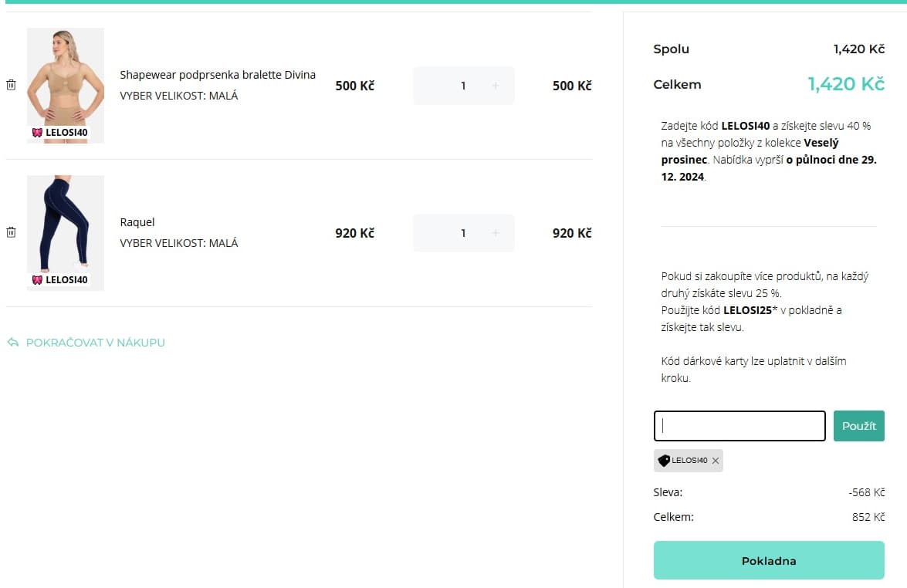
Task: Open the Shapewear podprsenka bralette Divina product link
Action: click(x=218, y=75)
